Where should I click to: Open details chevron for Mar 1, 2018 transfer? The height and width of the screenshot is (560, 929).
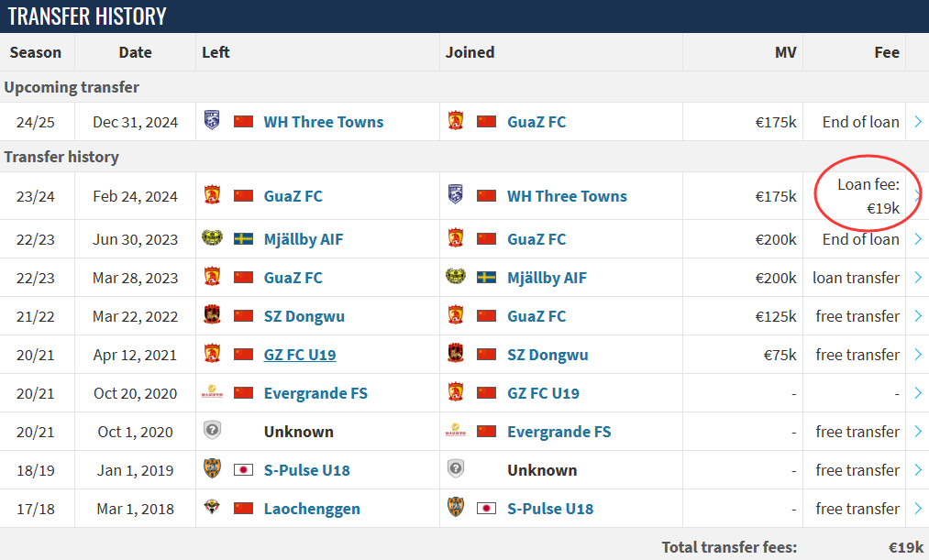[918, 508]
